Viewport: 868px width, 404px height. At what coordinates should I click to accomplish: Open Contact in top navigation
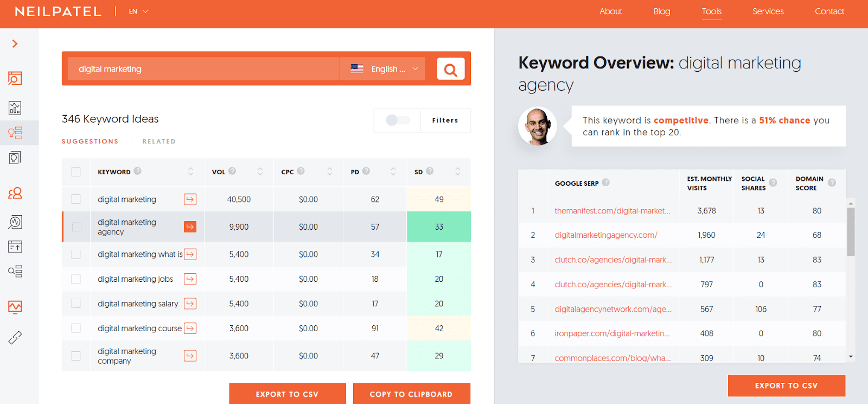[x=829, y=11]
